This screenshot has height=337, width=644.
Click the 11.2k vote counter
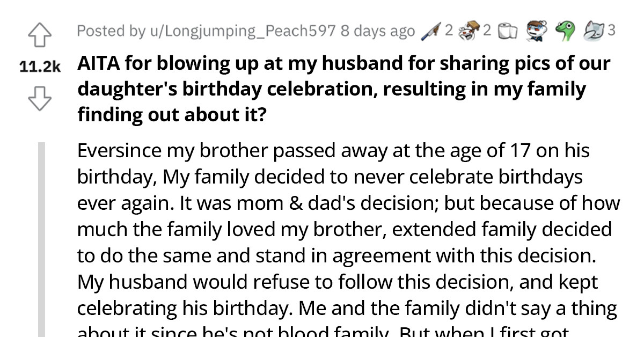(x=41, y=65)
